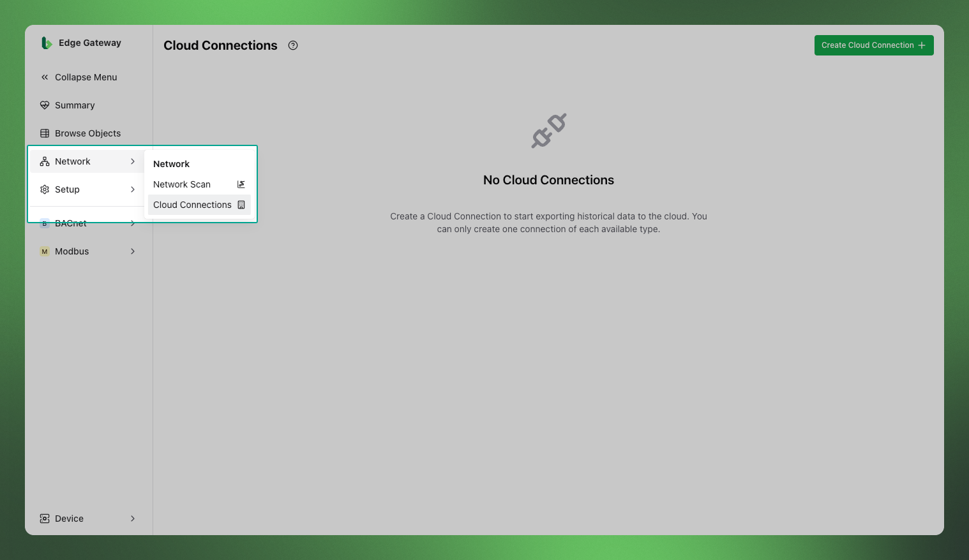Viewport: 969px width, 560px height.
Task: Click the Modbus label in the sidebar
Action: [x=72, y=251]
